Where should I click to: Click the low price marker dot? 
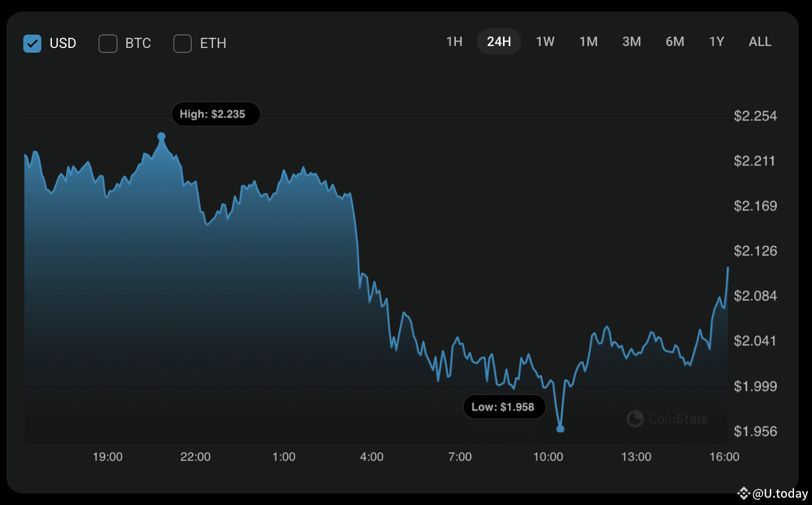tap(561, 429)
